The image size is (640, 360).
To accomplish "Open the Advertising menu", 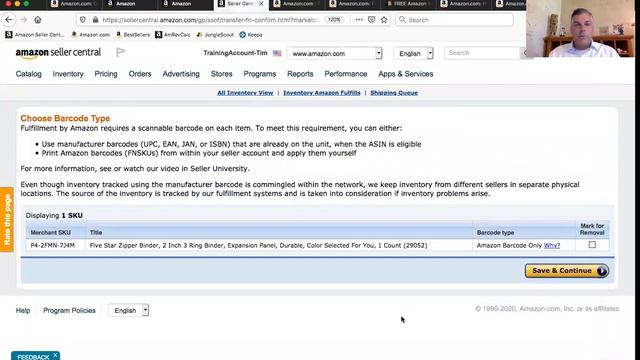I will click(181, 74).
